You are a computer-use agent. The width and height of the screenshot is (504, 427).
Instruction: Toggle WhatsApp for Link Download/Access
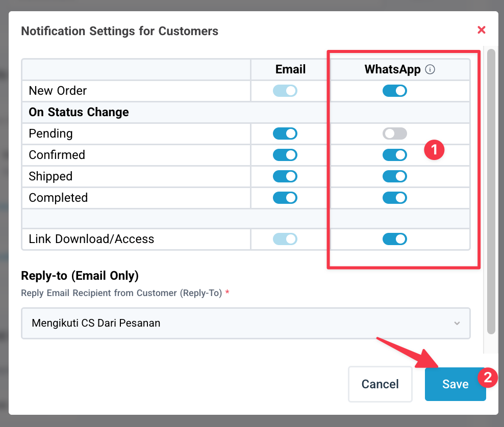(x=395, y=239)
